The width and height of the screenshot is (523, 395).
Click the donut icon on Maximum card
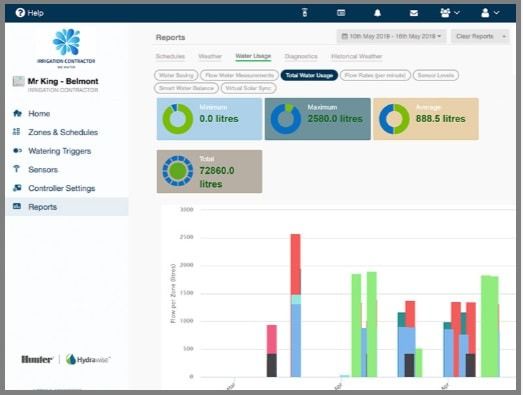(x=286, y=119)
